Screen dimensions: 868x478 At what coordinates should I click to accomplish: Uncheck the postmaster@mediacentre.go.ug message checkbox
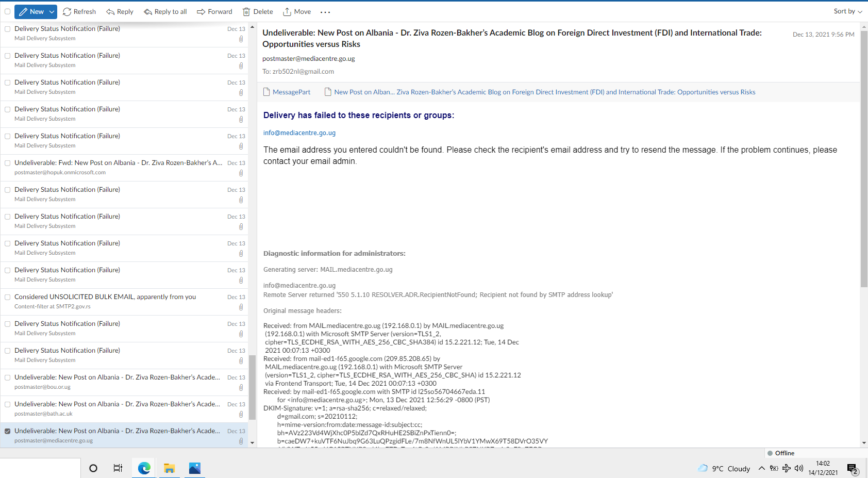click(8, 431)
